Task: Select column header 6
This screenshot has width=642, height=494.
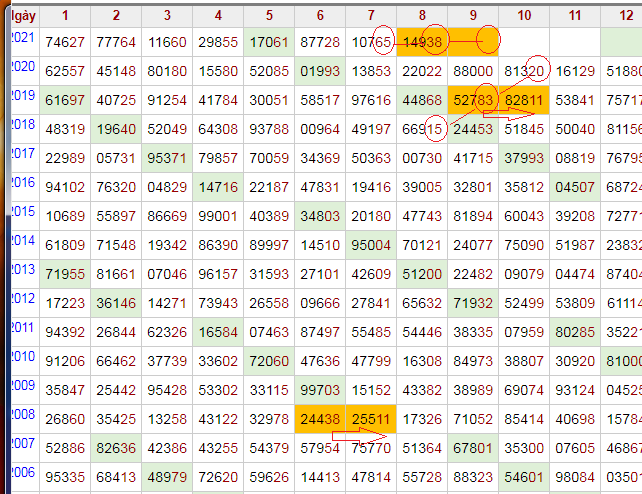Action: pyautogui.click(x=320, y=15)
